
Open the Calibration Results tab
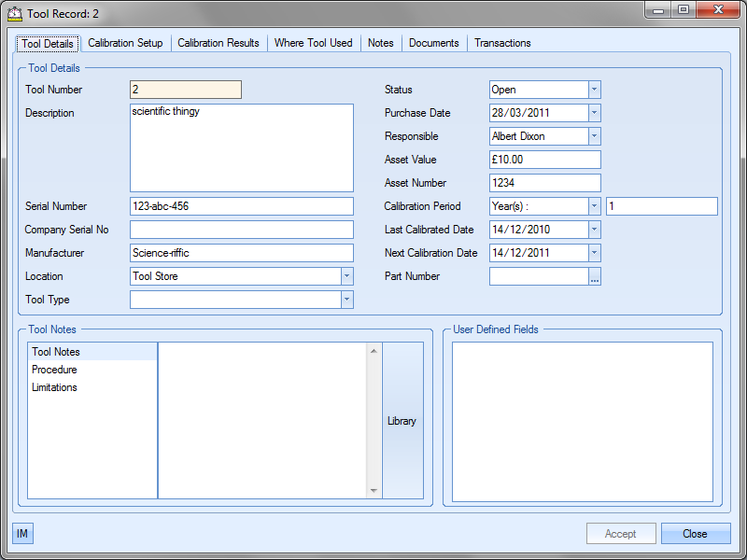coord(218,43)
